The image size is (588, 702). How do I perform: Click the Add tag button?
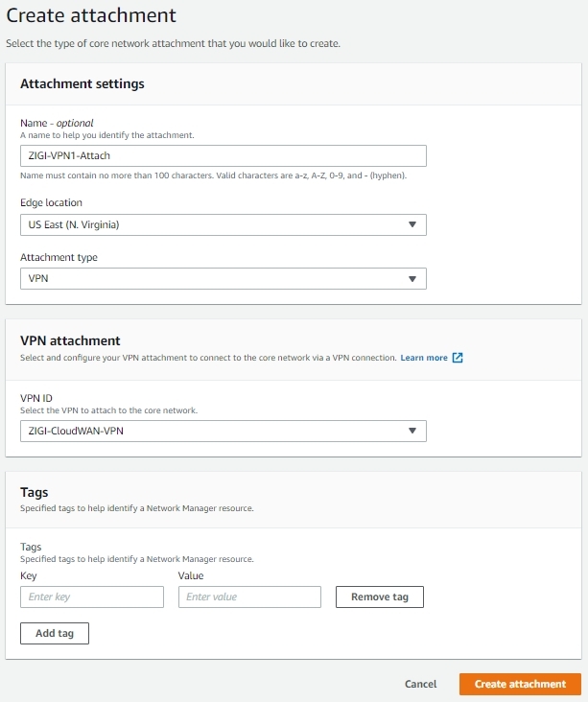pyautogui.click(x=55, y=633)
